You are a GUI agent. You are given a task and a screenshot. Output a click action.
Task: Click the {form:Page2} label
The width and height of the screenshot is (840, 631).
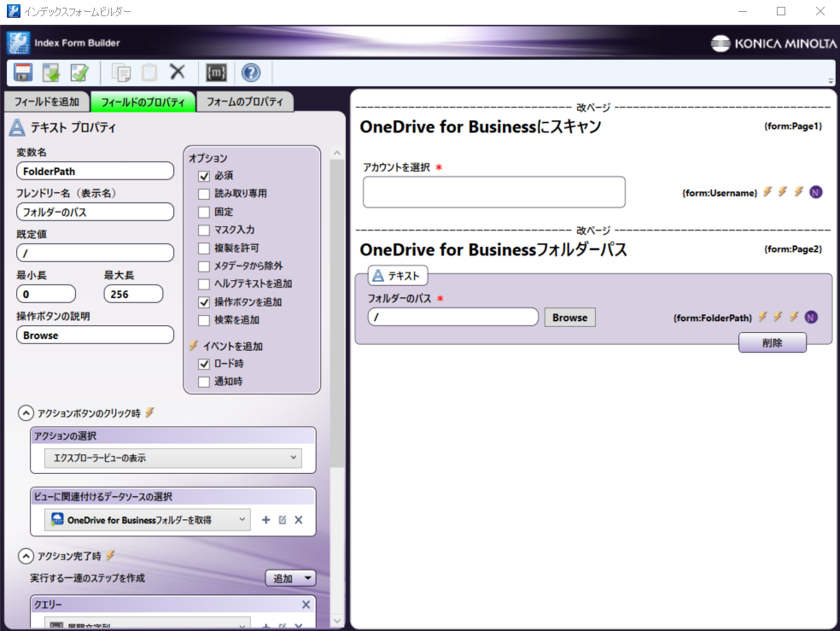point(793,249)
